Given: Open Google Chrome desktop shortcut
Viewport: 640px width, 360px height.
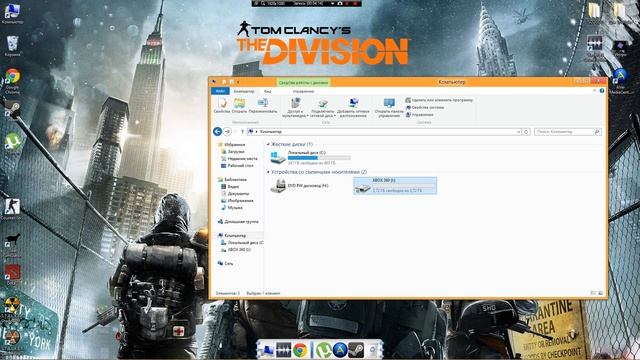Looking at the screenshot, I should click(12, 81).
